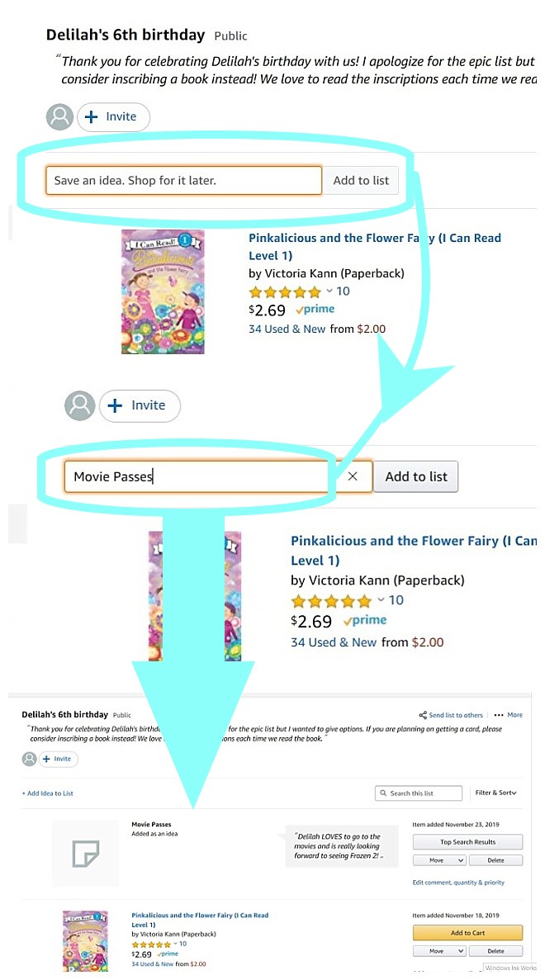The height and width of the screenshot is (980, 545).
Task: Click the plus icon on the Invite button
Action: 93,116
